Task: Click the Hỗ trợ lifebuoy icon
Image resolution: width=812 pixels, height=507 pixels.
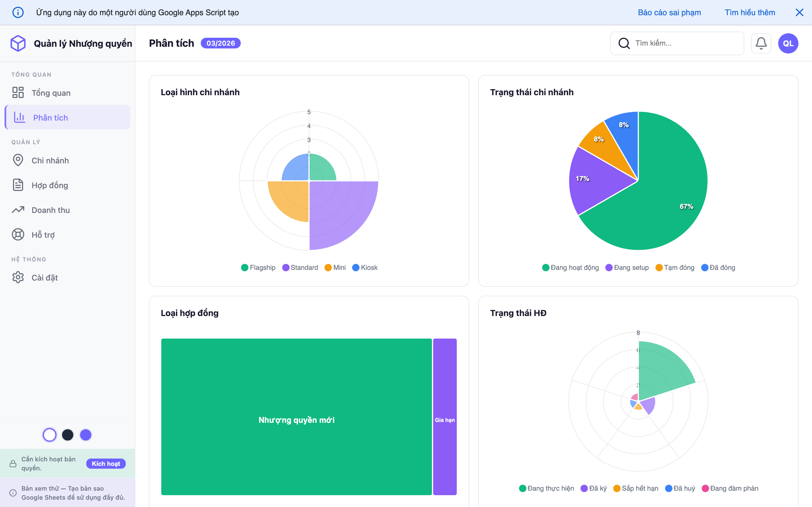Action: point(18,235)
